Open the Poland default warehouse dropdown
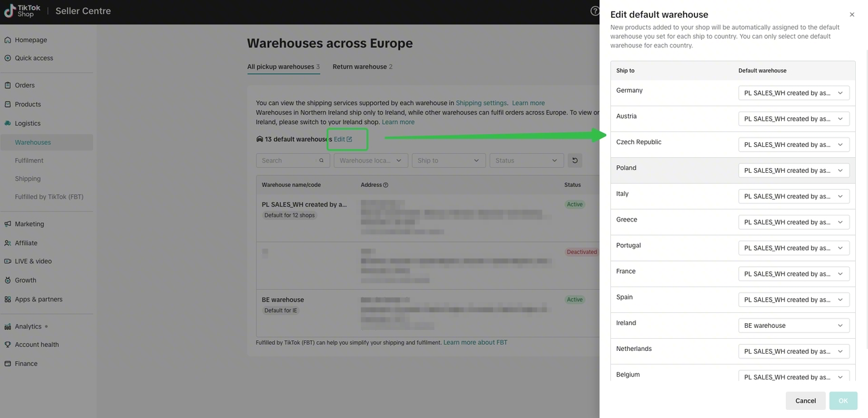Viewport: 868px width, 418px height. click(x=793, y=171)
